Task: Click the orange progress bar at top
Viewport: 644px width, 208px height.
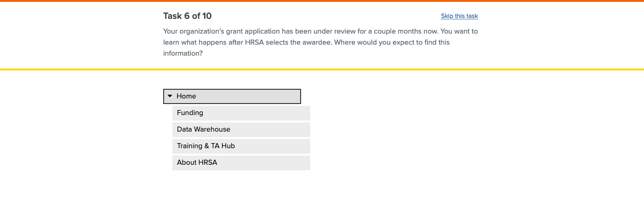Action: (322, 1)
